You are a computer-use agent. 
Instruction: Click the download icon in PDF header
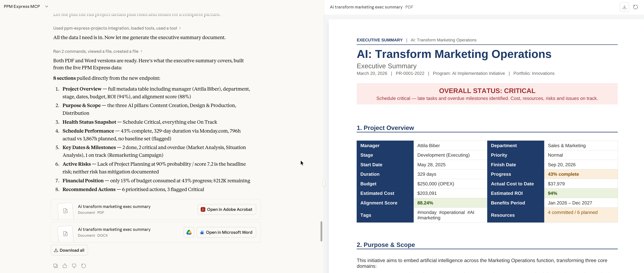(x=624, y=7)
